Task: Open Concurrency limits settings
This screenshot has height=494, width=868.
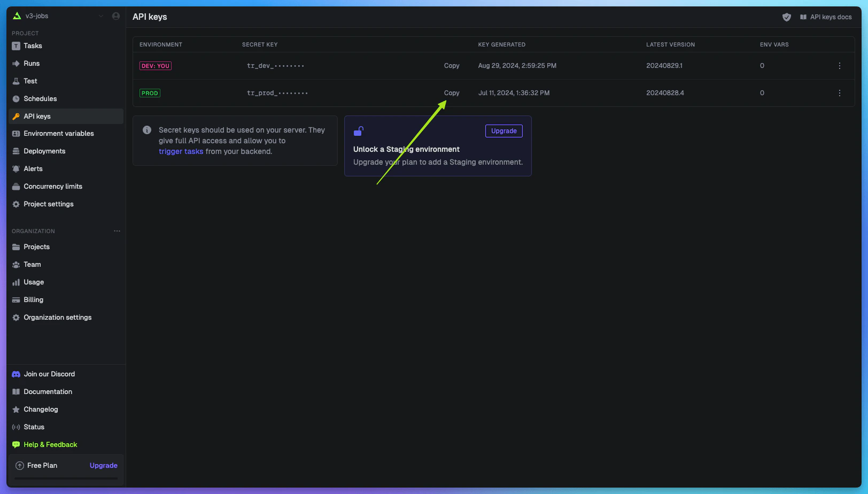Action: coord(53,186)
